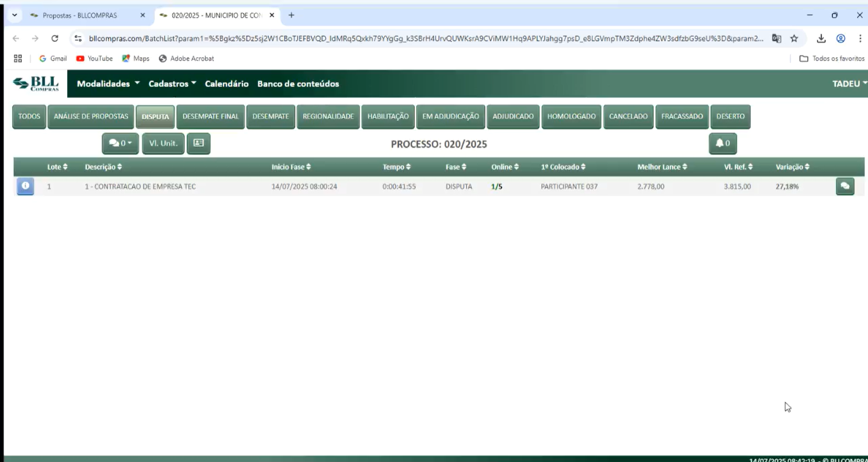Image resolution: width=868 pixels, height=462 pixels.
Task: Click the Google Translate icon in the address bar
Action: point(776,38)
